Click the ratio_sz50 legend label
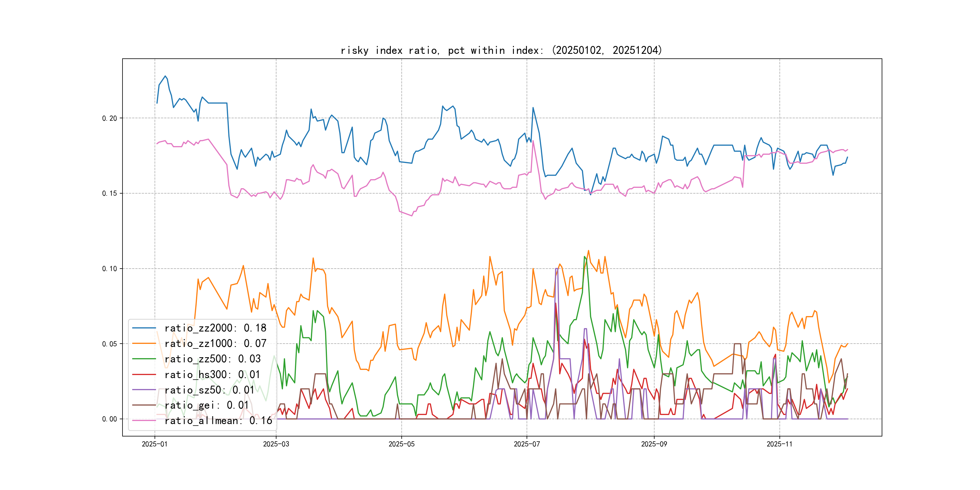This screenshot has height=490, width=980. pos(209,390)
